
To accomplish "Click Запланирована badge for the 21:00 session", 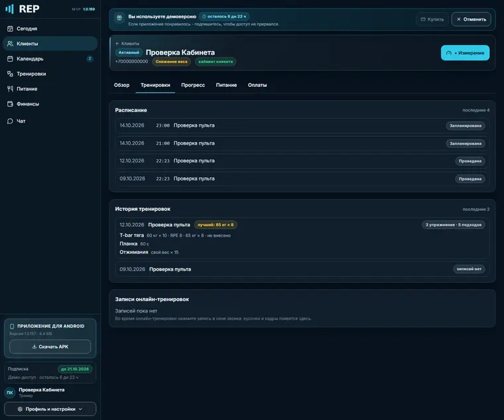I will 466,143.
